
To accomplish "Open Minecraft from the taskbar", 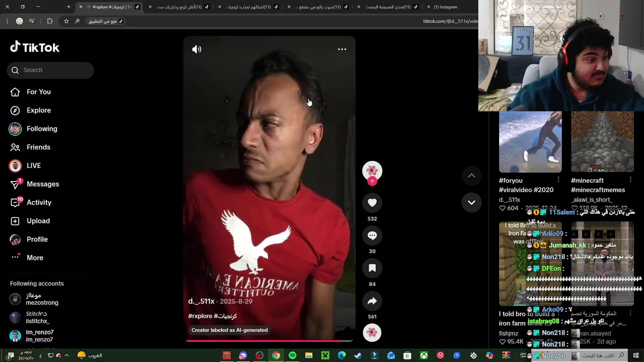I will pyautogui.click(x=325, y=355).
